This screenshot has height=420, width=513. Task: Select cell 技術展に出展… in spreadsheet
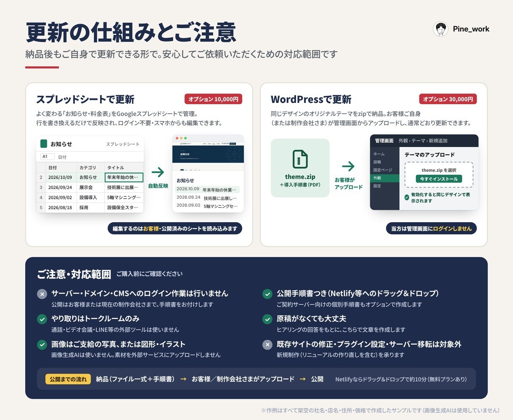tap(124, 187)
